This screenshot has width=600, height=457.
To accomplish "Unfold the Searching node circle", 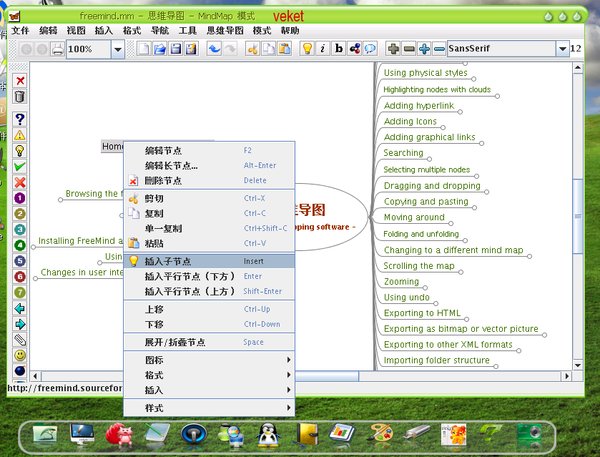I will click(429, 159).
